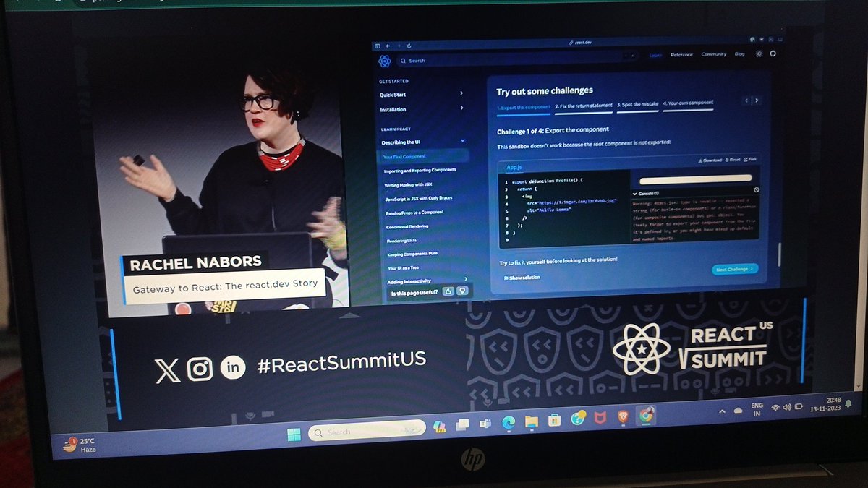Click Fork in the sandbox toolbar
This screenshot has width=868, height=488.
tap(749, 158)
